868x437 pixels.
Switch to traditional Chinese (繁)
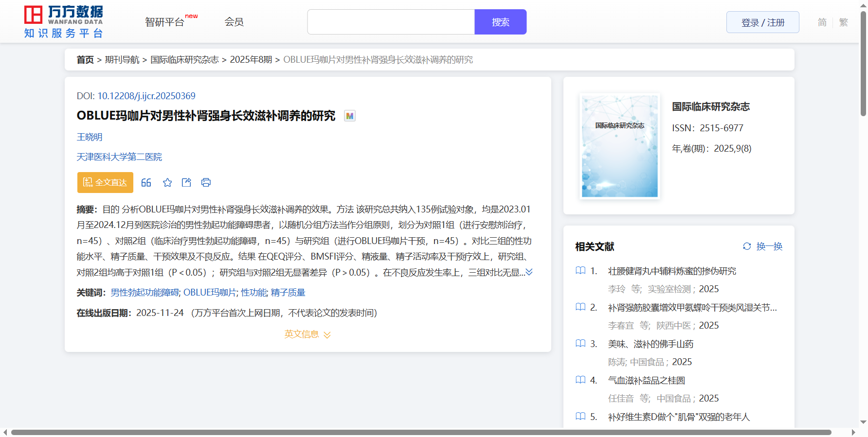pos(843,22)
